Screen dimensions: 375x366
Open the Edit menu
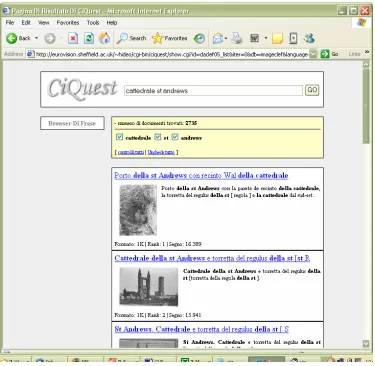[x=26, y=23]
